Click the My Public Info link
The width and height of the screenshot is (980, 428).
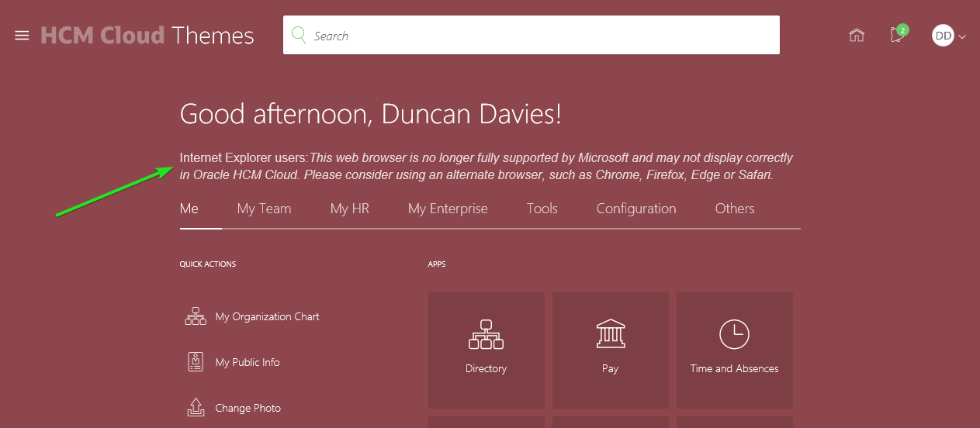pos(248,362)
